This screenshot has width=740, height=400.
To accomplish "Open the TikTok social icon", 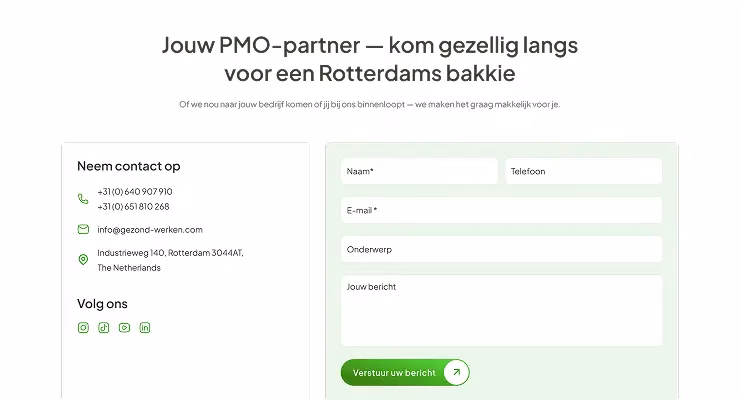I will (x=104, y=327).
